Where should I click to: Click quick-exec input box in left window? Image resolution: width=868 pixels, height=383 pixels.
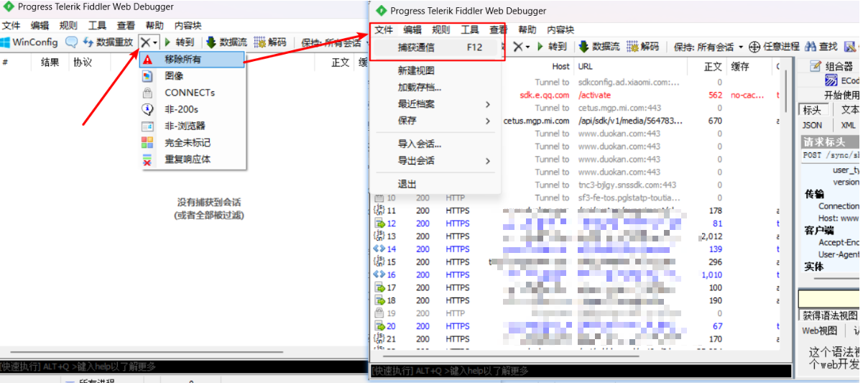tap(183, 367)
